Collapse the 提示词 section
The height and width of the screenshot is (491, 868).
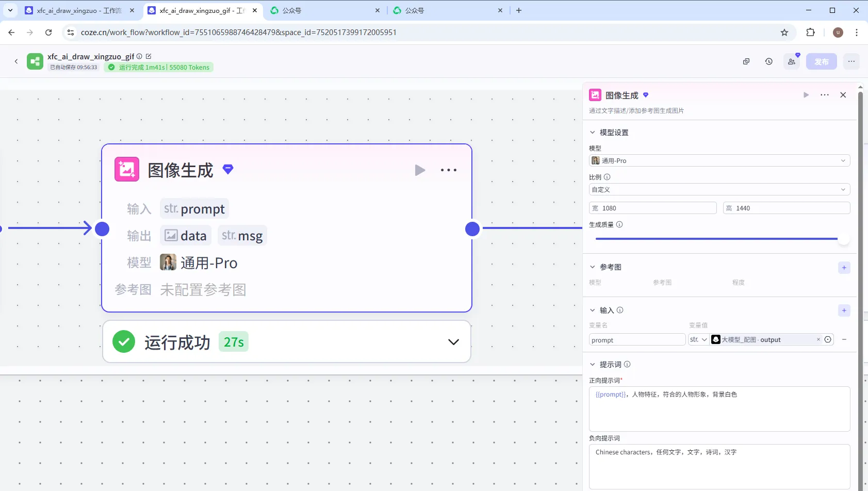pyautogui.click(x=593, y=364)
